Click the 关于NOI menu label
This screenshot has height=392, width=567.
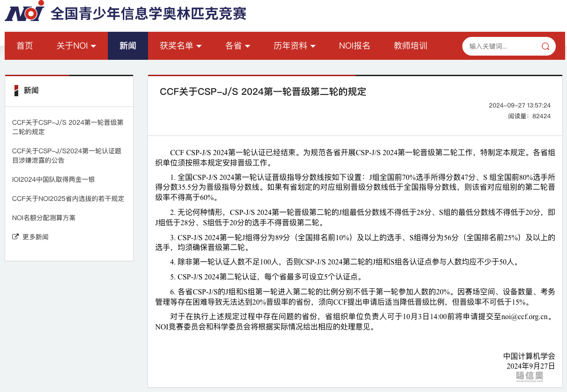[x=72, y=46]
